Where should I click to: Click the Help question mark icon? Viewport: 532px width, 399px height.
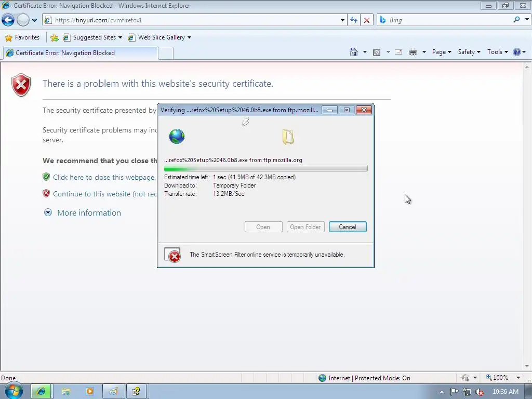(x=517, y=52)
